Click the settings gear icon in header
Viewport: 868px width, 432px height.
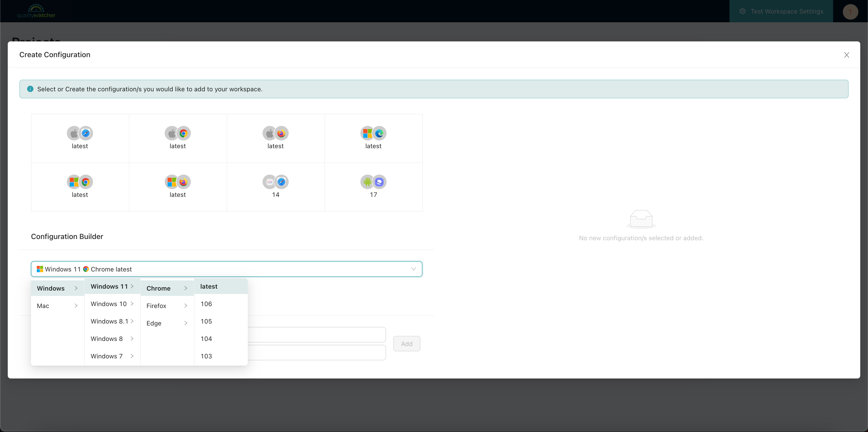point(742,11)
